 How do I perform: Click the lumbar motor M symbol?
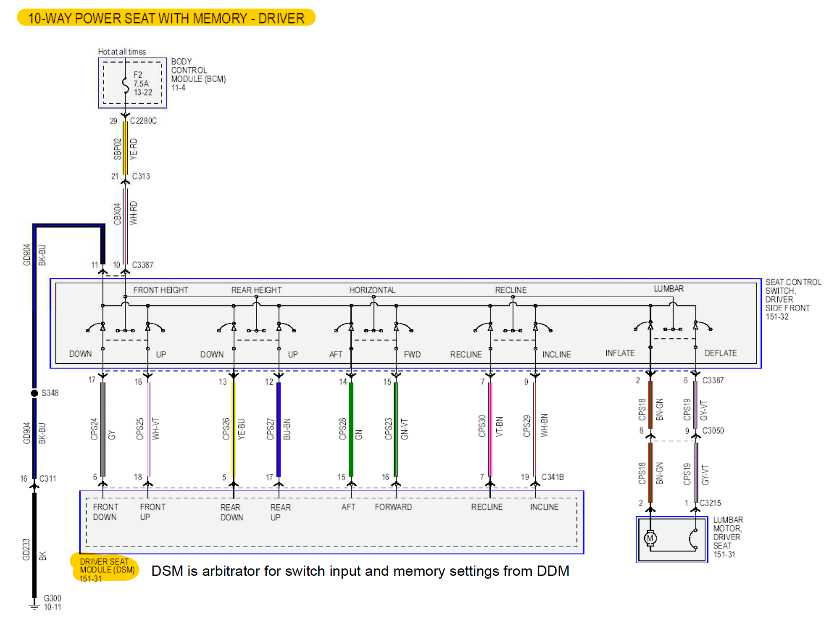pyautogui.click(x=650, y=538)
